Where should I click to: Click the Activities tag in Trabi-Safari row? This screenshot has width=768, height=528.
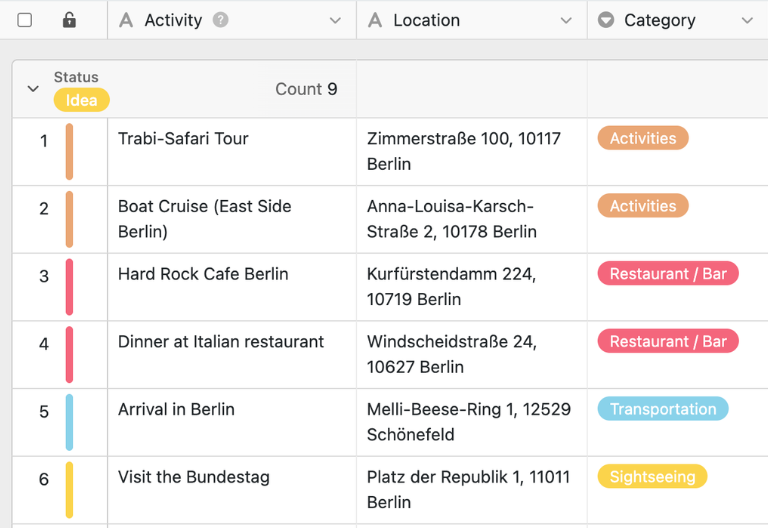coord(643,138)
